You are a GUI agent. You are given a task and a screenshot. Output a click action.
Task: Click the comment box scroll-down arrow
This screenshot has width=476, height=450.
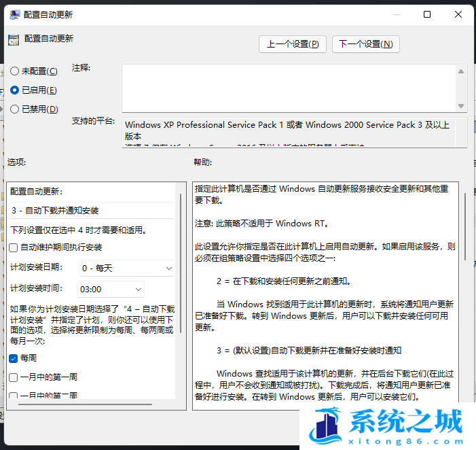tap(461, 105)
